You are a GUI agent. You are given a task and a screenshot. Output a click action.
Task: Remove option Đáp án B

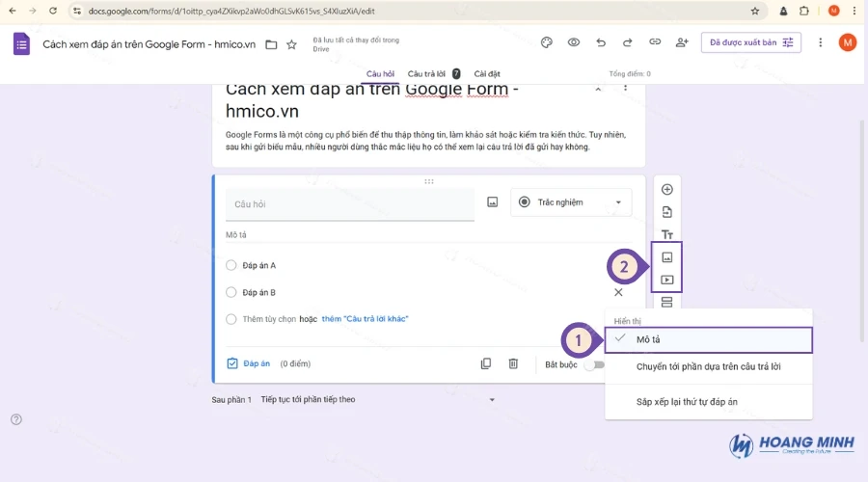pos(618,293)
